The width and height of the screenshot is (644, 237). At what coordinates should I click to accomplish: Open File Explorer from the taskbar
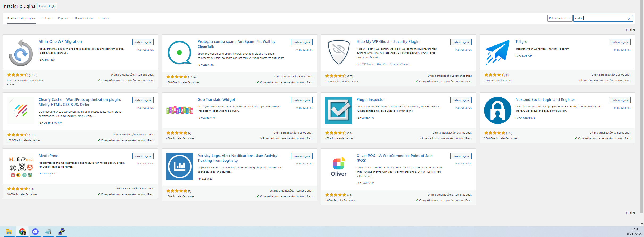tap(9, 232)
